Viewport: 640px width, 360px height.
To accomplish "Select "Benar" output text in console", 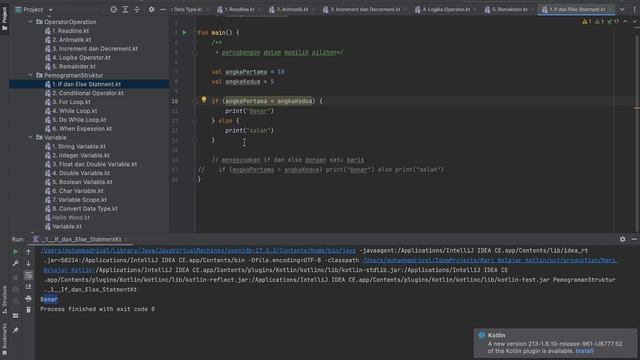I will [49, 299].
